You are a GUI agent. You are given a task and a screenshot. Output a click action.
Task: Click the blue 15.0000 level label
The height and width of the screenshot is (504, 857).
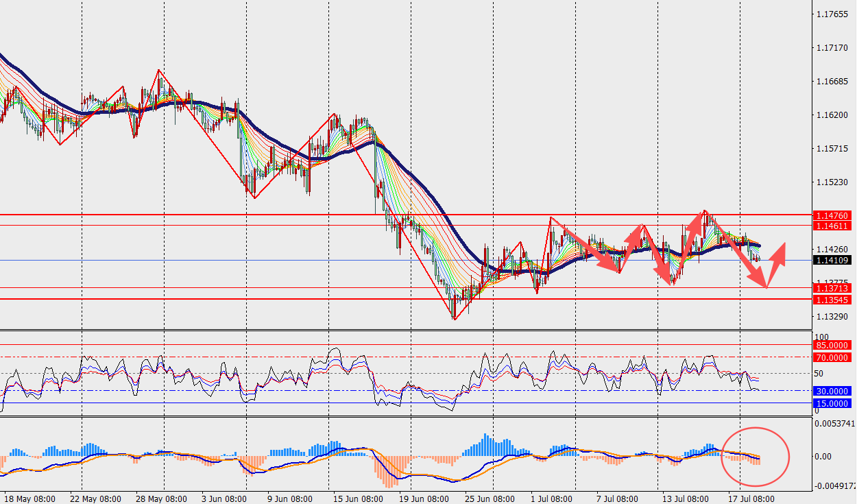click(x=833, y=404)
